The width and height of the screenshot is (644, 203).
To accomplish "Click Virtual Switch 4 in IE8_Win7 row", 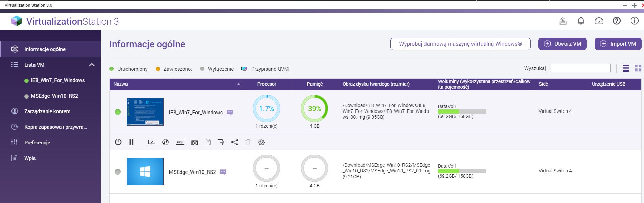I will 555,111.
